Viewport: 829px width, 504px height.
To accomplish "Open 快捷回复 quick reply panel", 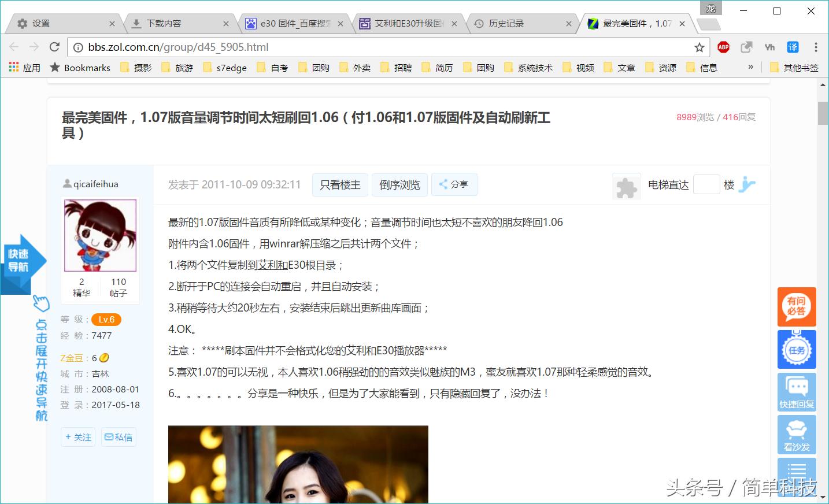I will [x=797, y=392].
